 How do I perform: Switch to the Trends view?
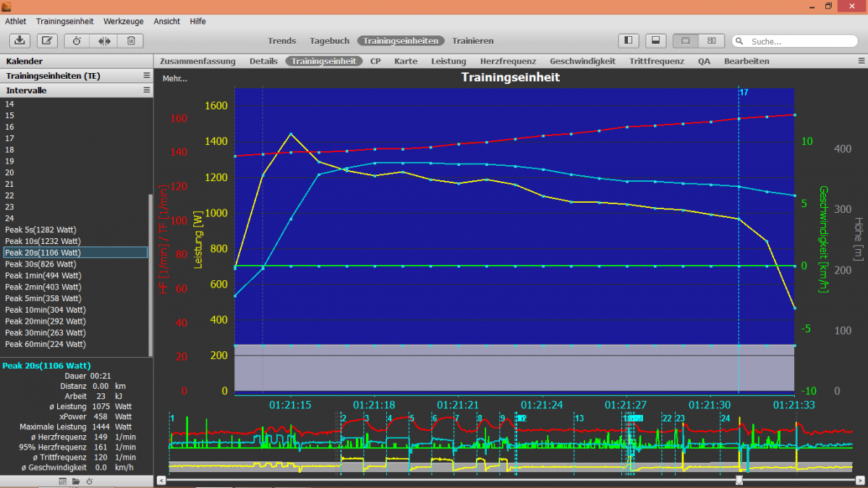point(282,41)
